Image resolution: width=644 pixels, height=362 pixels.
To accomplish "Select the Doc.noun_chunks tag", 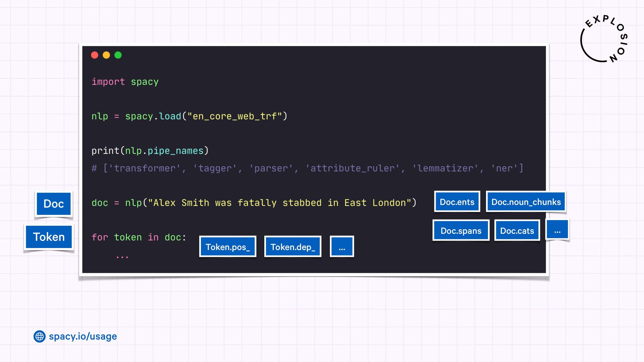I will click(526, 202).
